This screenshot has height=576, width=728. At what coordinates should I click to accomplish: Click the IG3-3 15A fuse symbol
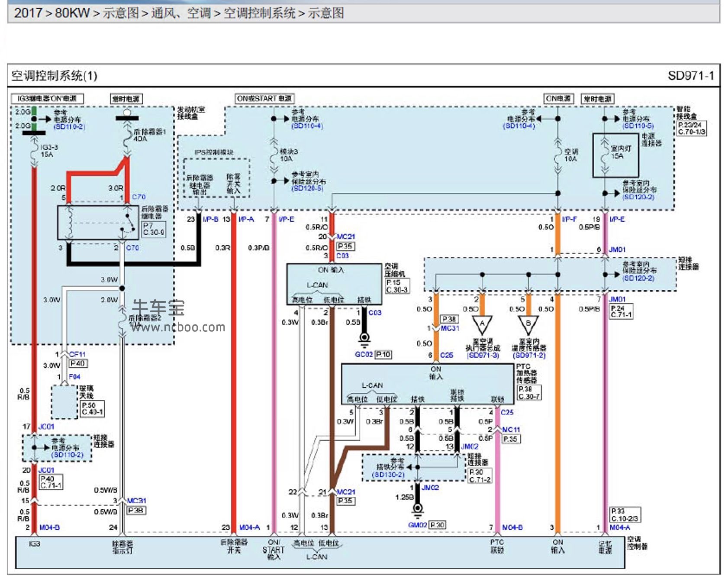tap(35, 151)
